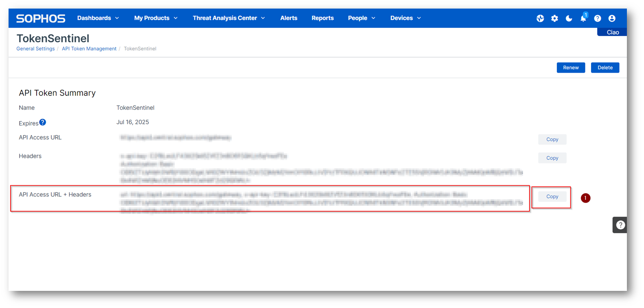Go to API Token Management breadcrumb
644x308 pixels.
pyautogui.click(x=89, y=49)
